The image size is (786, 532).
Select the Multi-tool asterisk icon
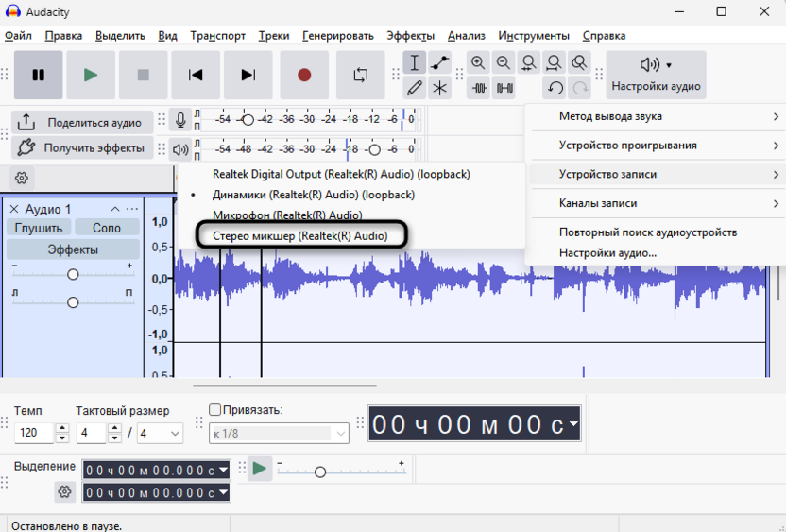pos(439,88)
